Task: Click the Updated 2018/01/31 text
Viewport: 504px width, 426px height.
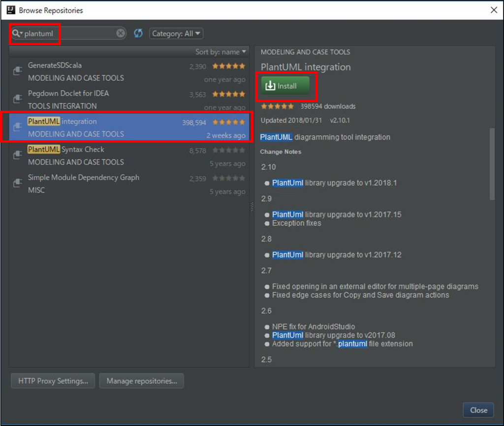Action: click(x=291, y=121)
